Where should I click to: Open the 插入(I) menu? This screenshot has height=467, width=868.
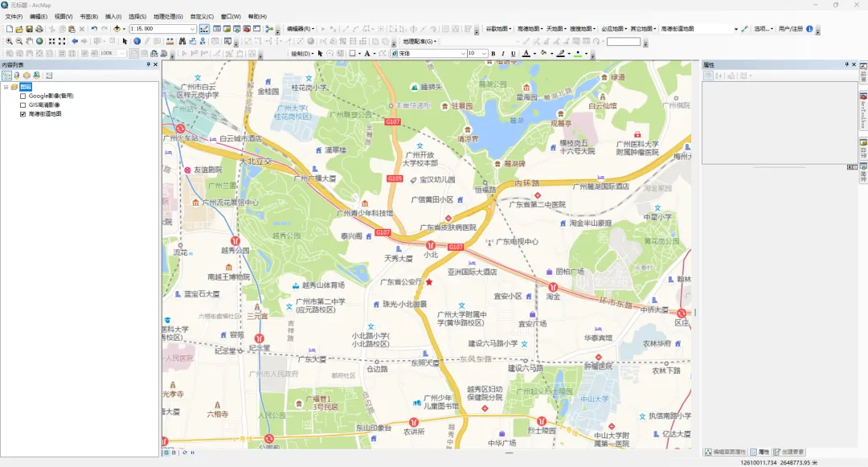click(113, 17)
